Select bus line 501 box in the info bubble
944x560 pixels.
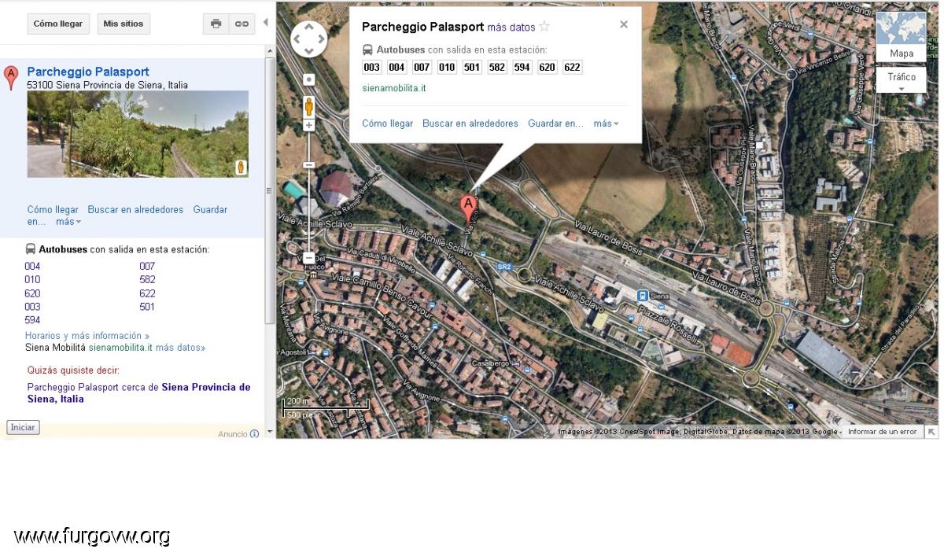pyautogui.click(x=472, y=67)
